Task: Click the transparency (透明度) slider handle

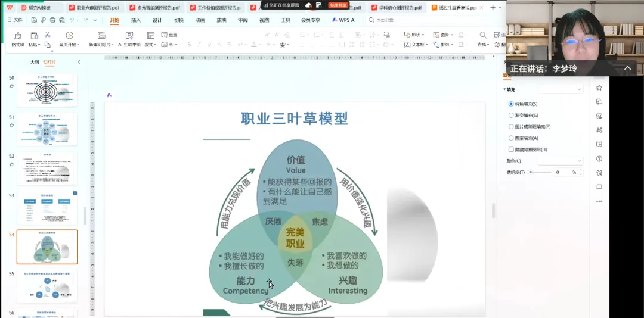Action: click(531, 172)
